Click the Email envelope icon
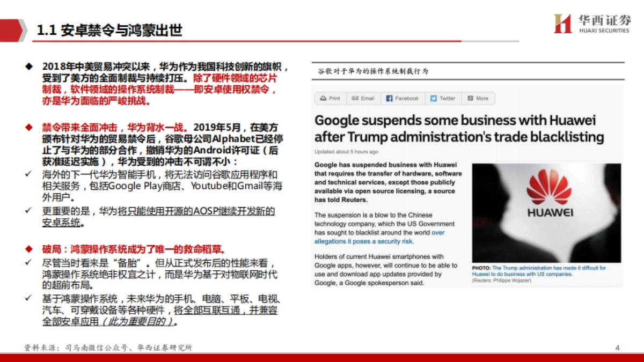 tap(355, 98)
